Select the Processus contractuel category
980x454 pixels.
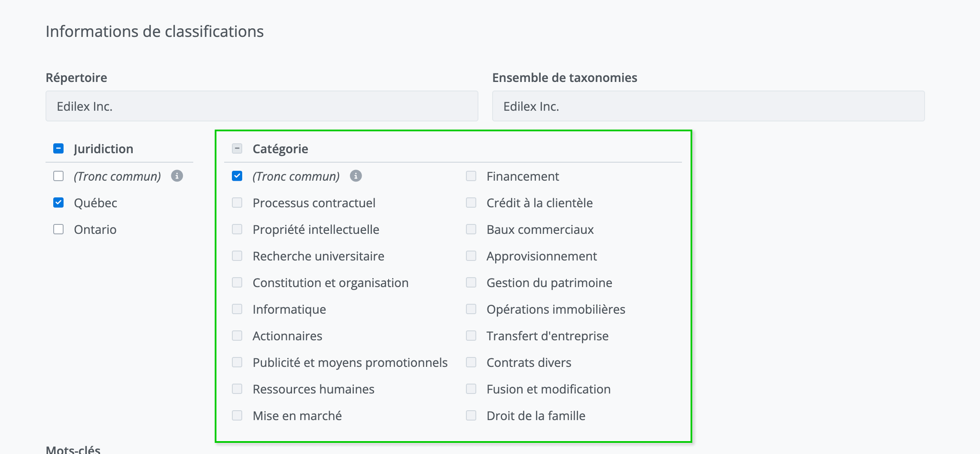[237, 203]
